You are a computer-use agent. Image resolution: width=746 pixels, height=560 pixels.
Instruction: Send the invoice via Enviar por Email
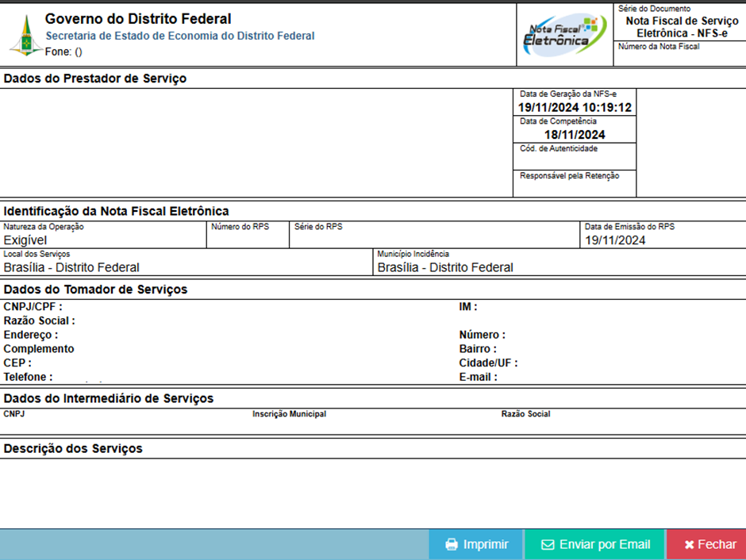(x=595, y=545)
